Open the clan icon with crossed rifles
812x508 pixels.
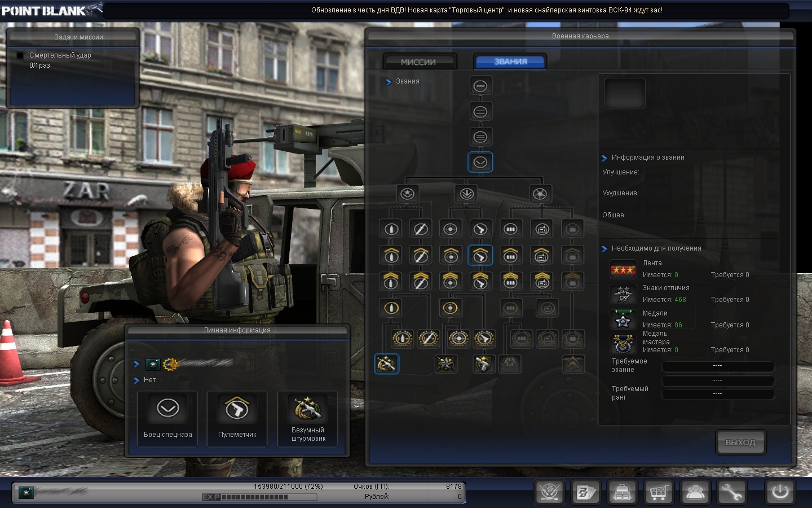coord(550,492)
